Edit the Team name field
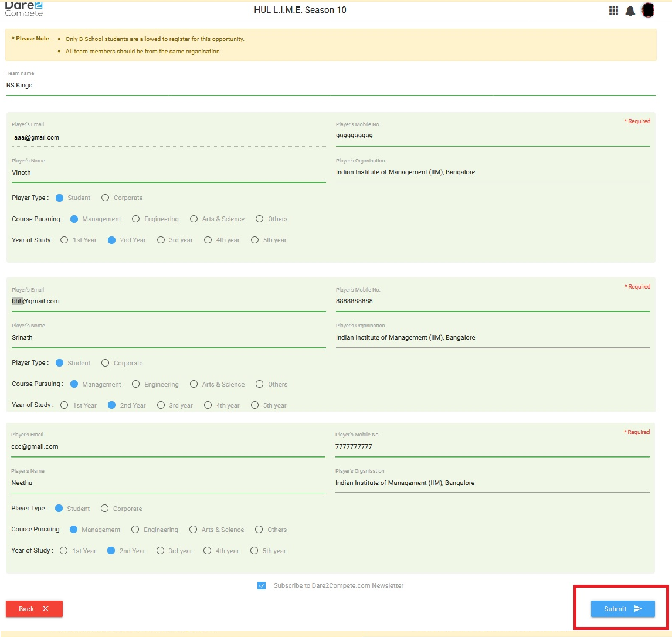Image resolution: width=672 pixels, height=637 pixels. click(x=330, y=86)
